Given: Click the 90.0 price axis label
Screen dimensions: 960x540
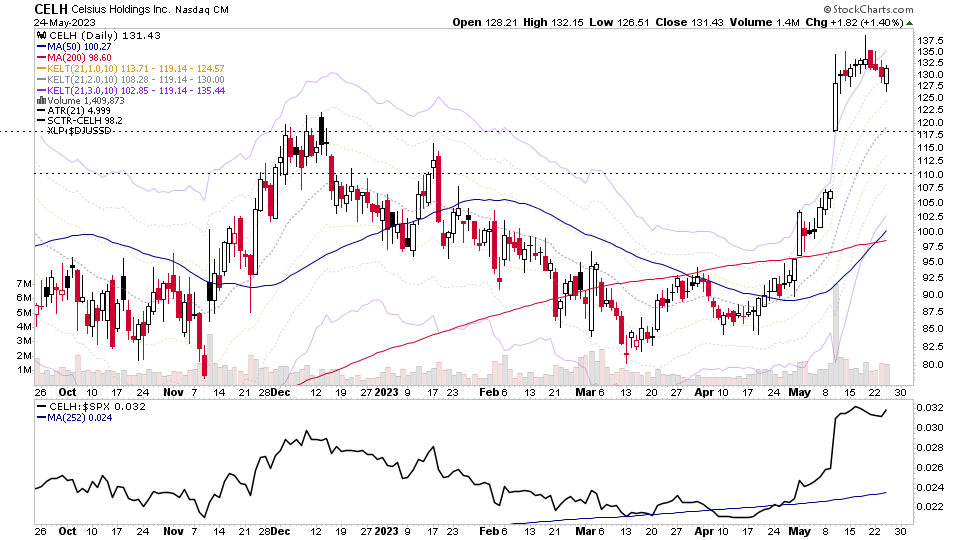Looking at the screenshot, I should pos(928,294).
